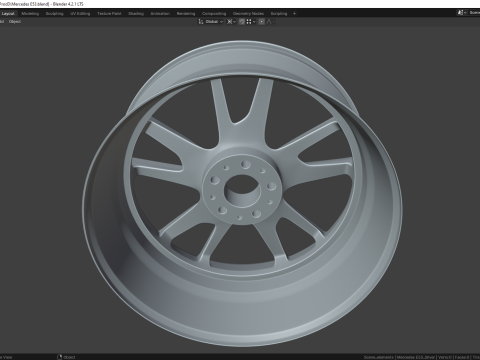Go to the Rendering workspace tab
Screen dimensions: 480x360
click(x=186, y=14)
